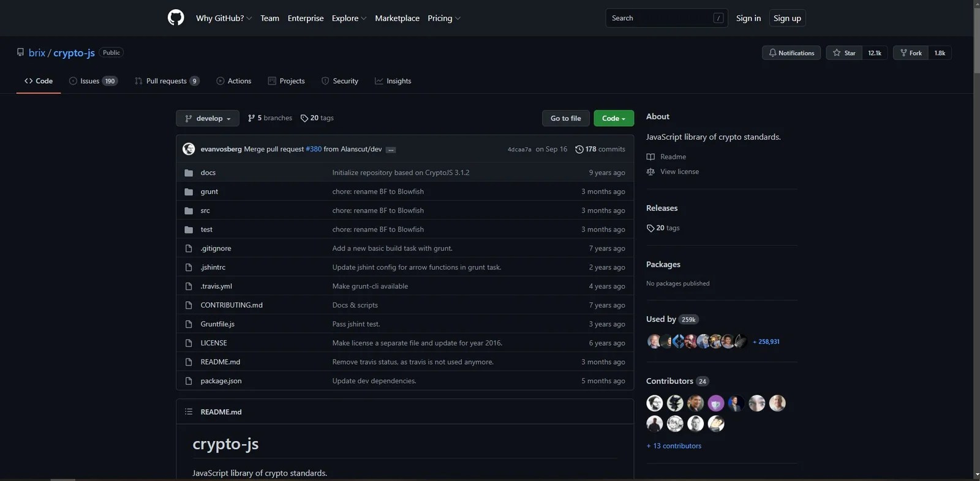Click the branch icon next to 5 branches
The height and width of the screenshot is (481, 980).
click(x=251, y=118)
